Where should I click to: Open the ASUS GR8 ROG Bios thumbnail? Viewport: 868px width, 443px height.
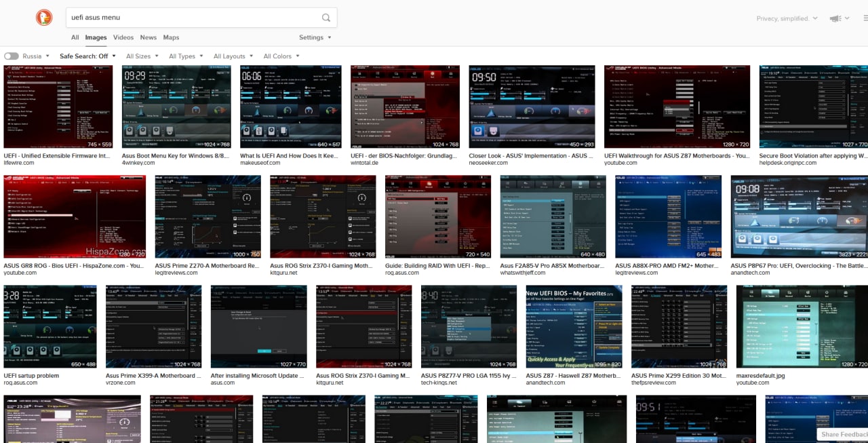(75, 216)
